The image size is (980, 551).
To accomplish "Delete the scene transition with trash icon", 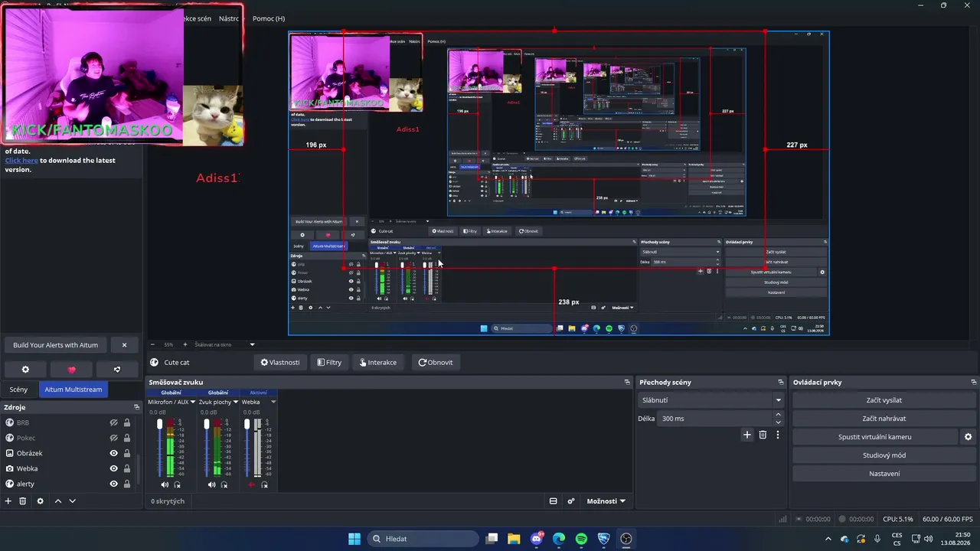I will click(763, 435).
